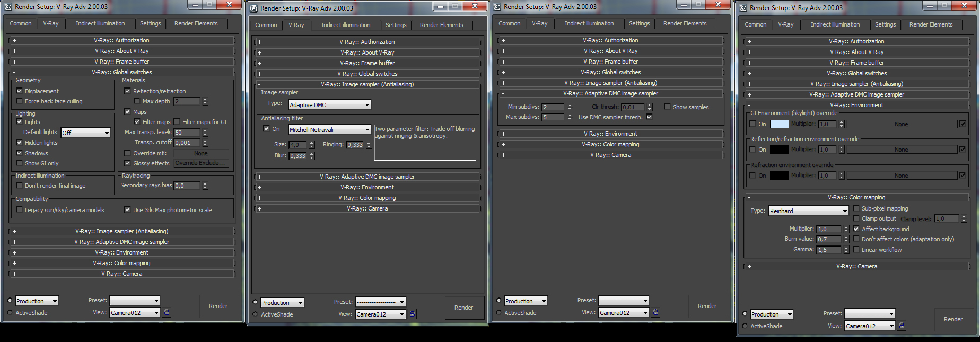Click Secondary rays bias field
The height and width of the screenshot is (342, 980).
click(187, 186)
